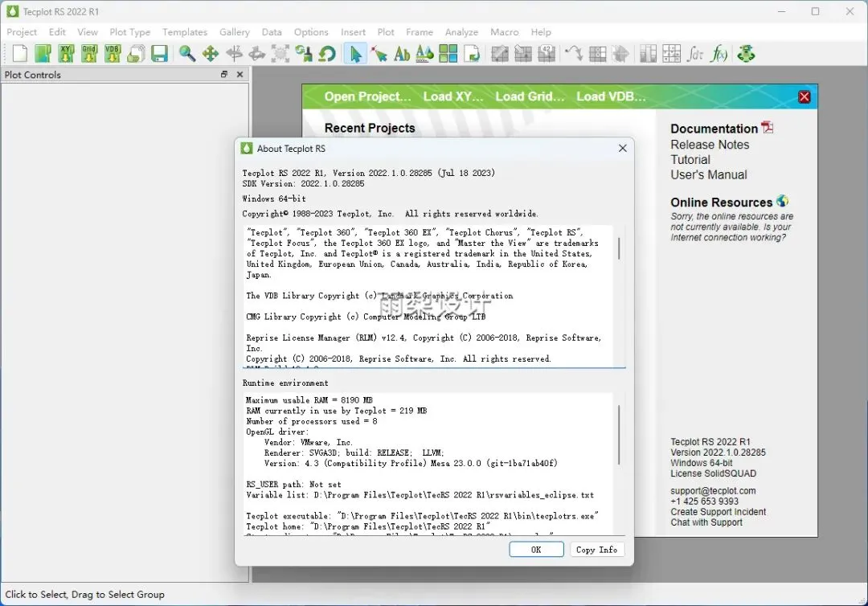Click OK in About Tecplot RS dialog
Image resolution: width=868 pixels, height=606 pixels.
[536, 550]
